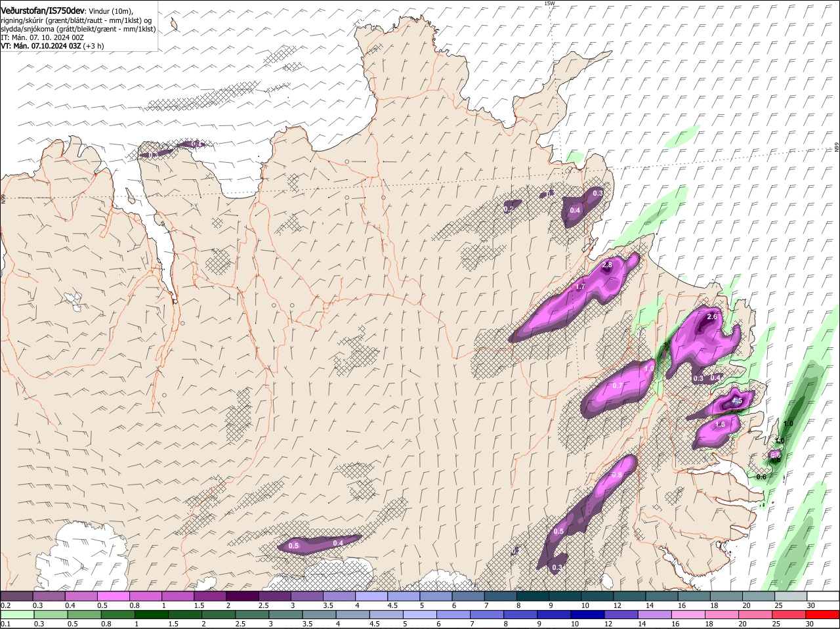Click the palest green rain swatch labeled 0.1
Screen dimensions: 840x629
(x=17, y=615)
